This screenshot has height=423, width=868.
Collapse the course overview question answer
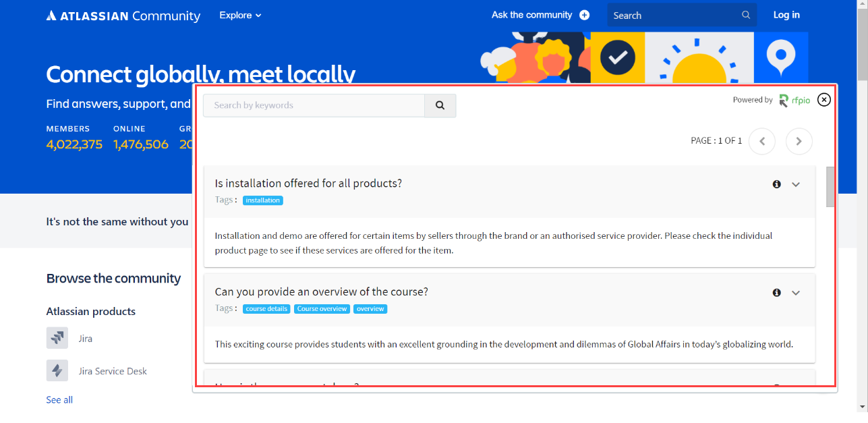(x=796, y=293)
